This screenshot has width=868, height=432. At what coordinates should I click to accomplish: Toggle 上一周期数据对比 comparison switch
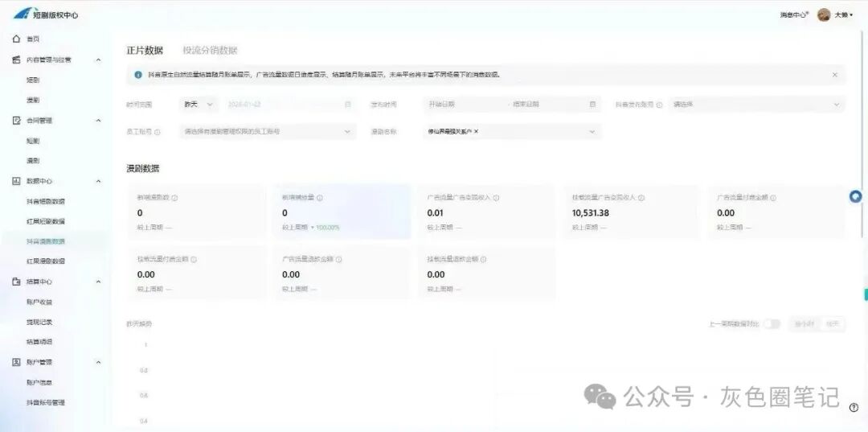coord(772,324)
